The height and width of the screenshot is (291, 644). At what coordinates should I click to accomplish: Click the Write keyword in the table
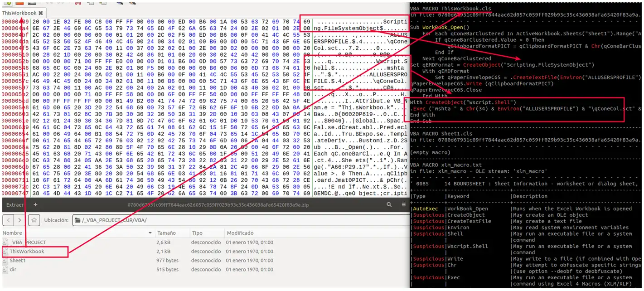coord(455,259)
